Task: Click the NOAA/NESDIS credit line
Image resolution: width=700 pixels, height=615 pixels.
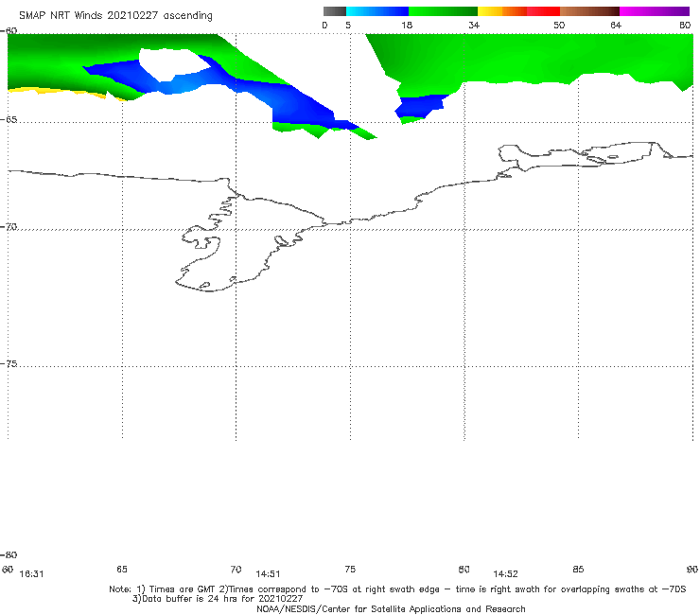Action: [391, 608]
